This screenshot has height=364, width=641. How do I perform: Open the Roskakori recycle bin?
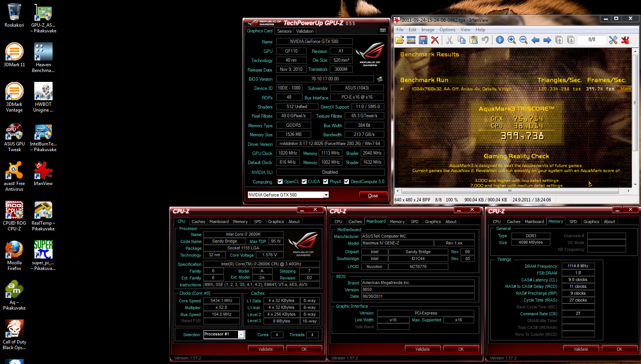pyautogui.click(x=14, y=15)
